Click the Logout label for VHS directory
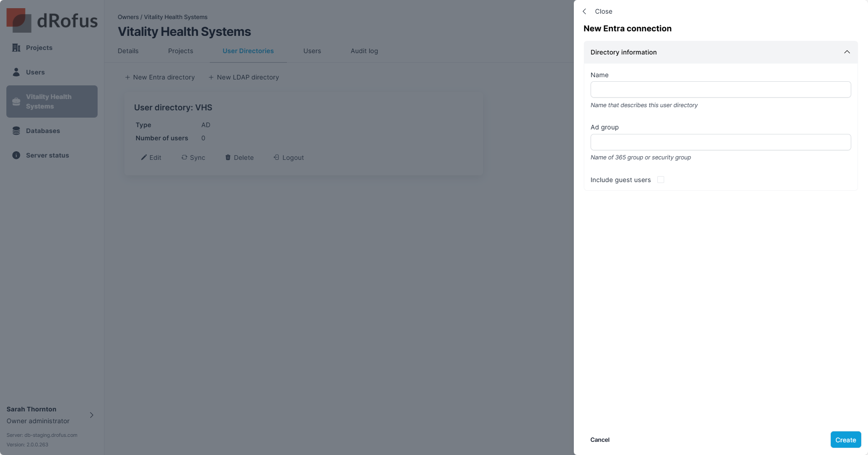 [x=293, y=158]
